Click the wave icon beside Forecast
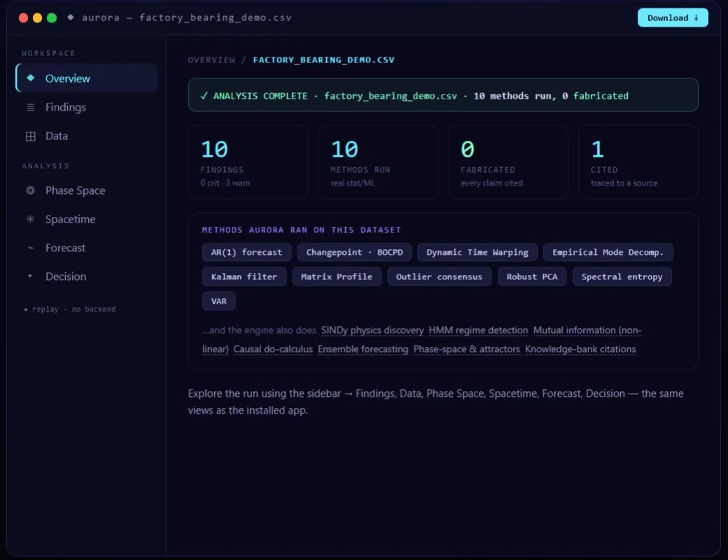Viewport: 728px width, 560px height. point(31,248)
